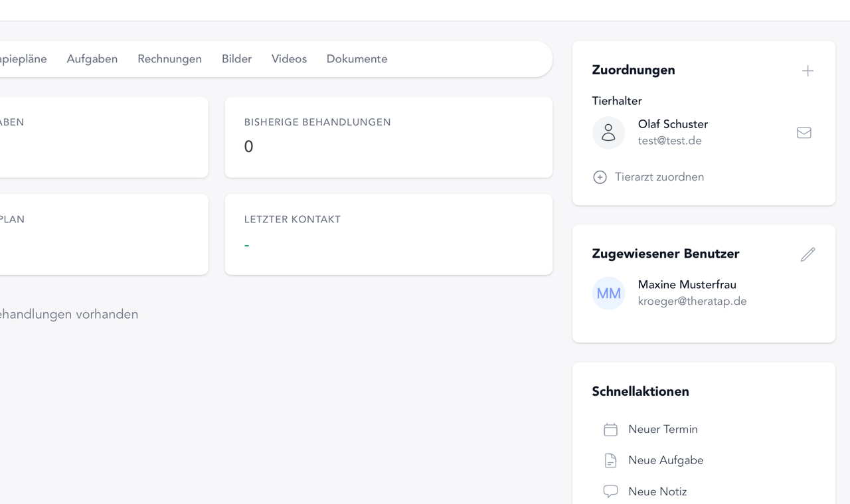Image resolution: width=850 pixels, height=504 pixels.
Task: Click the Tierhalter label
Action: [617, 101]
